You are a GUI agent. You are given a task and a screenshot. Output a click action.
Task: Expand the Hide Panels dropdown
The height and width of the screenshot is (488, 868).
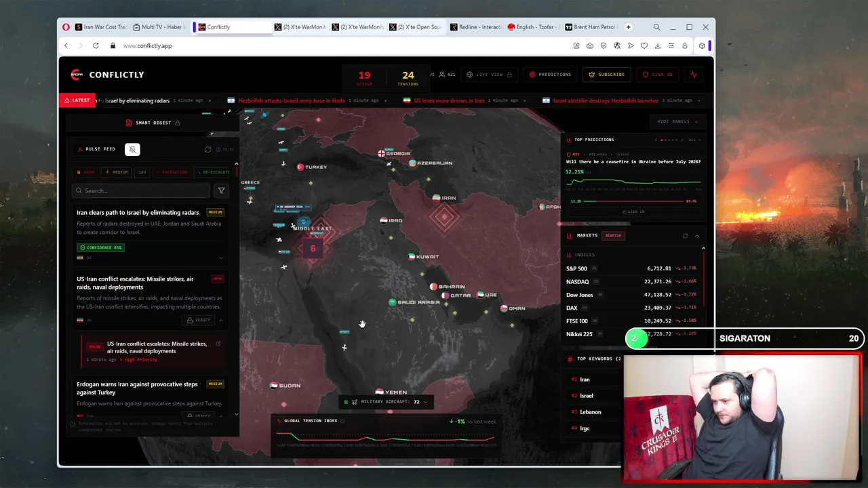[677, 121]
